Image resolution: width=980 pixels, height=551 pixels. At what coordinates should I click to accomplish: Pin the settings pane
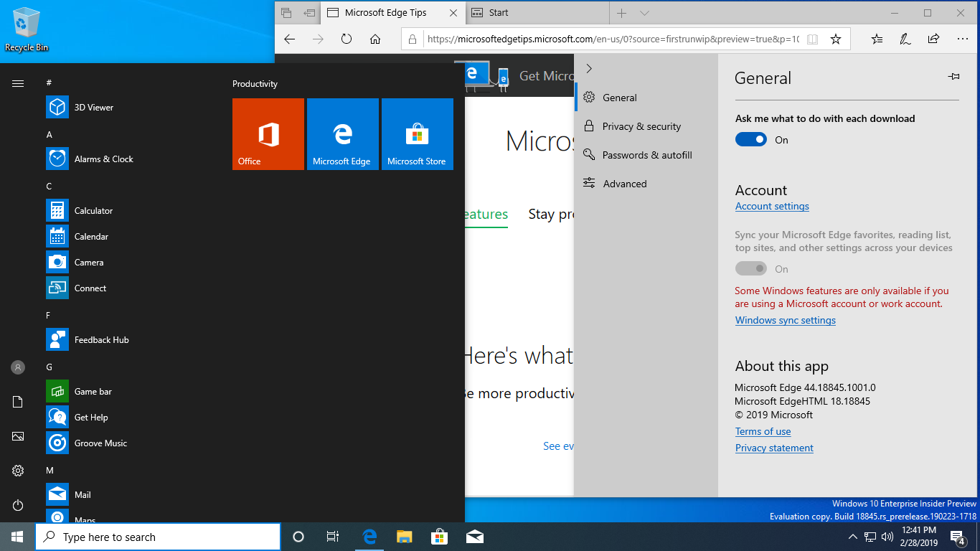click(x=953, y=76)
